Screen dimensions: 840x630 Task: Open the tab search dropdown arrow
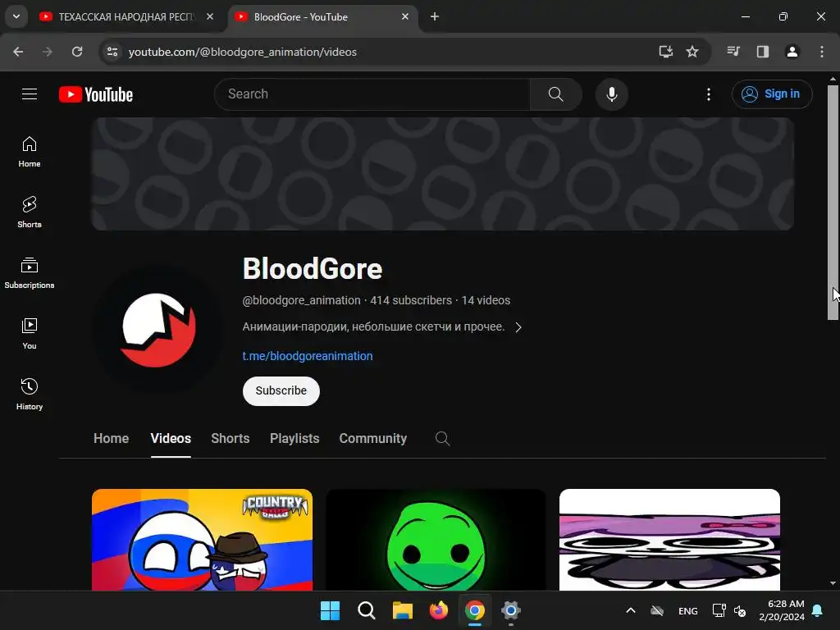[16, 16]
